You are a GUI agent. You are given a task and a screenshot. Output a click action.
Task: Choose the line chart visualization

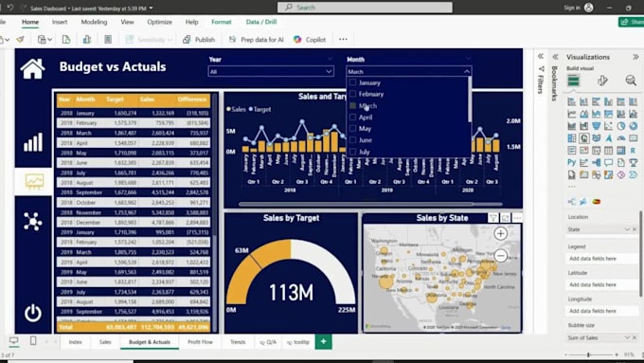pyautogui.click(x=572, y=114)
